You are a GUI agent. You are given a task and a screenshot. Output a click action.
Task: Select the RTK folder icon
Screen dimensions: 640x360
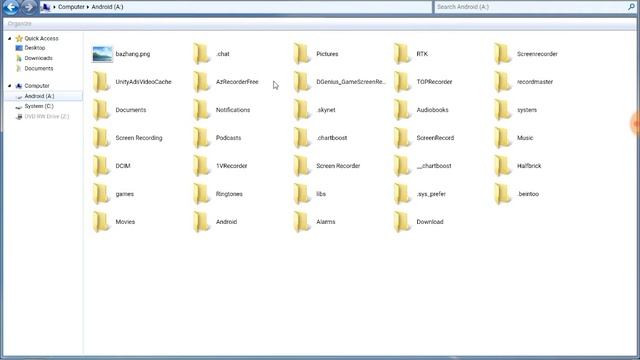pos(402,54)
